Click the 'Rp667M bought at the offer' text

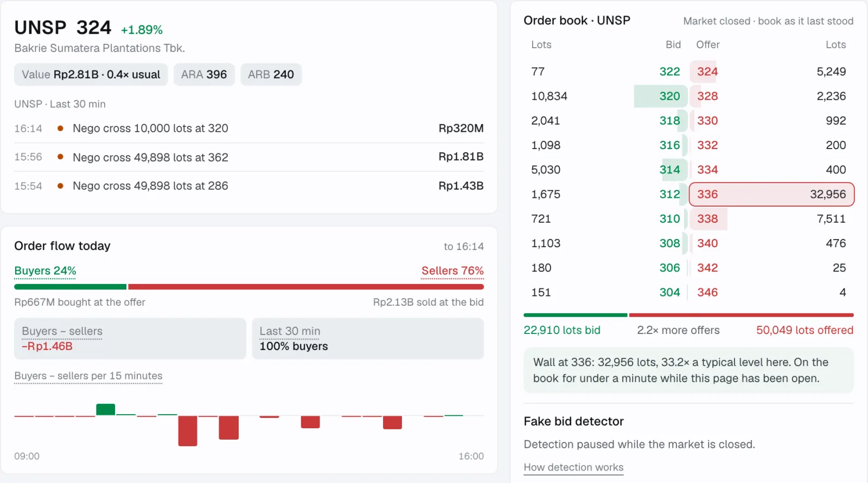click(x=80, y=302)
